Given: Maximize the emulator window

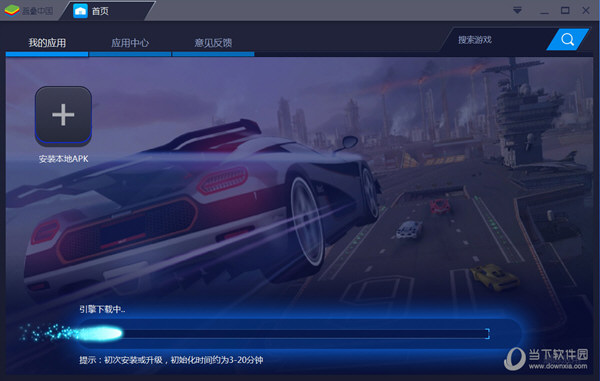Looking at the screenshot, I should [x=565, y=11].
